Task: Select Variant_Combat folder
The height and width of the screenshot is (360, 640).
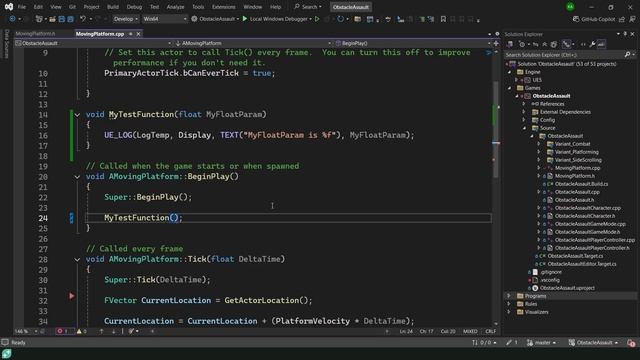Action: [572, 144]
